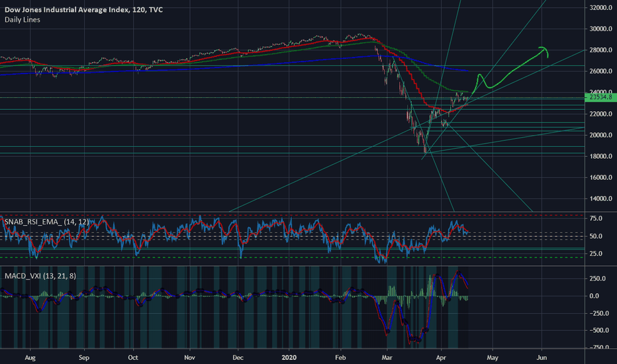Click the MACD 0.0 scale label
Image resolution: width=617 pixels, height=364 pixels.
pyautogui.click(x=594, y=296)
